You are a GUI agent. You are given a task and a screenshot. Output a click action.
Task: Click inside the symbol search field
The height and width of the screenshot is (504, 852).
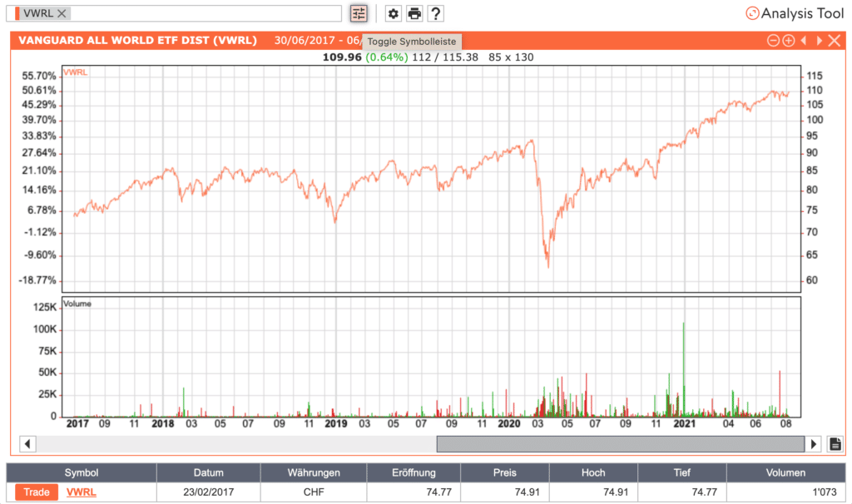(208, 13)
